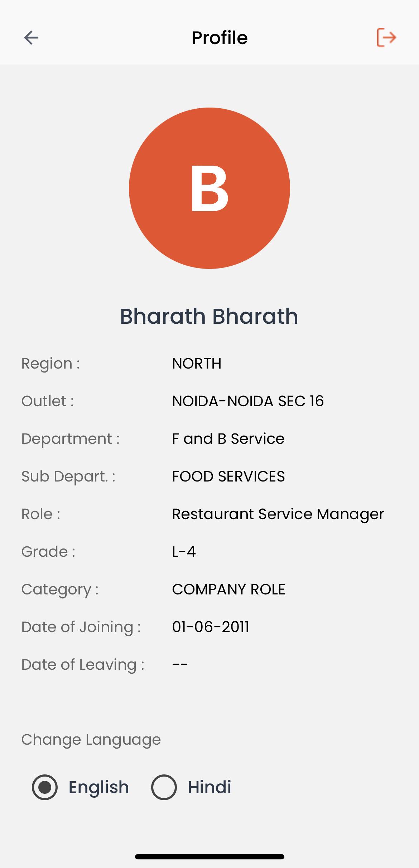Tap the orange B avatar circle
The image size is (419, 868).
pyautogui.click(x=209, y=188)
